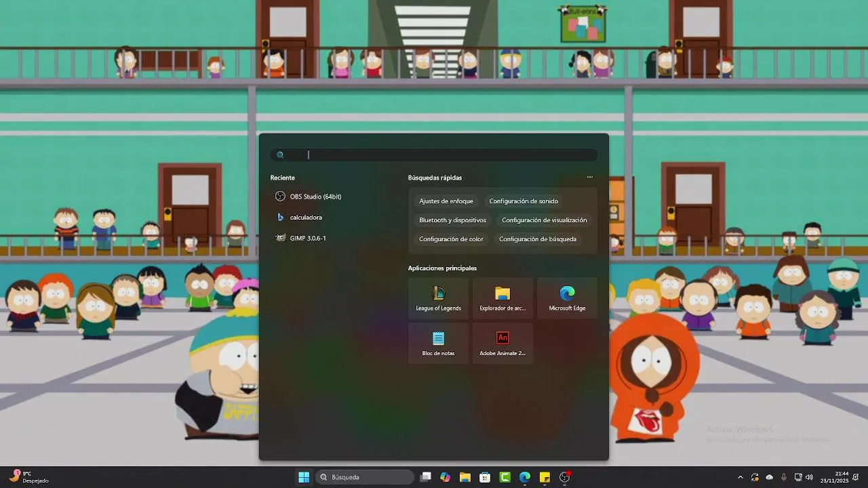The image size is (868, 488).
Task: Open Microsoft Edge from the taskbar
Action: click(x=525, y=477)
